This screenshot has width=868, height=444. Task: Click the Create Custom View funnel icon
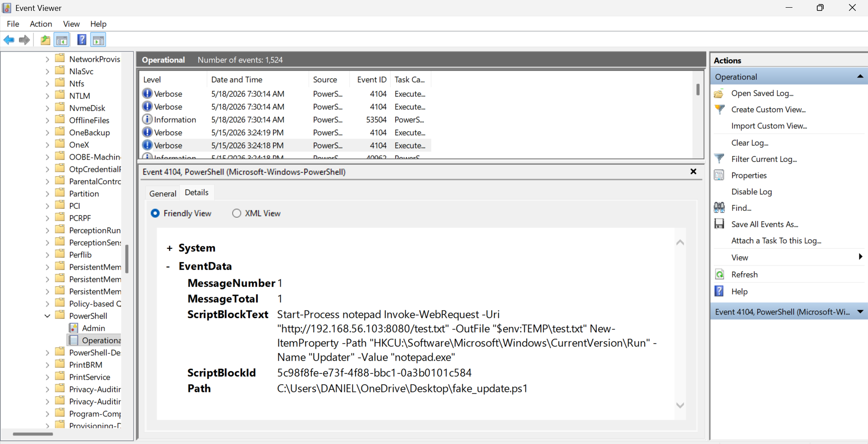(719, 110)
